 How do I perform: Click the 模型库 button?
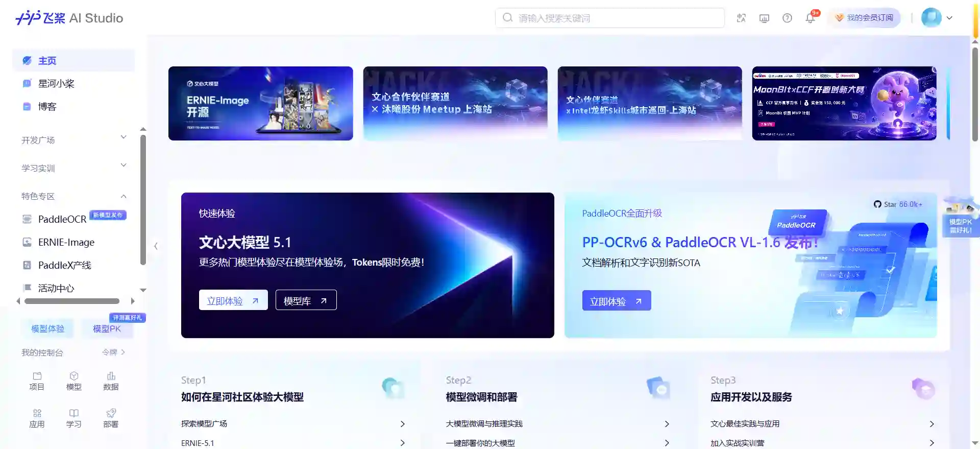306,300
